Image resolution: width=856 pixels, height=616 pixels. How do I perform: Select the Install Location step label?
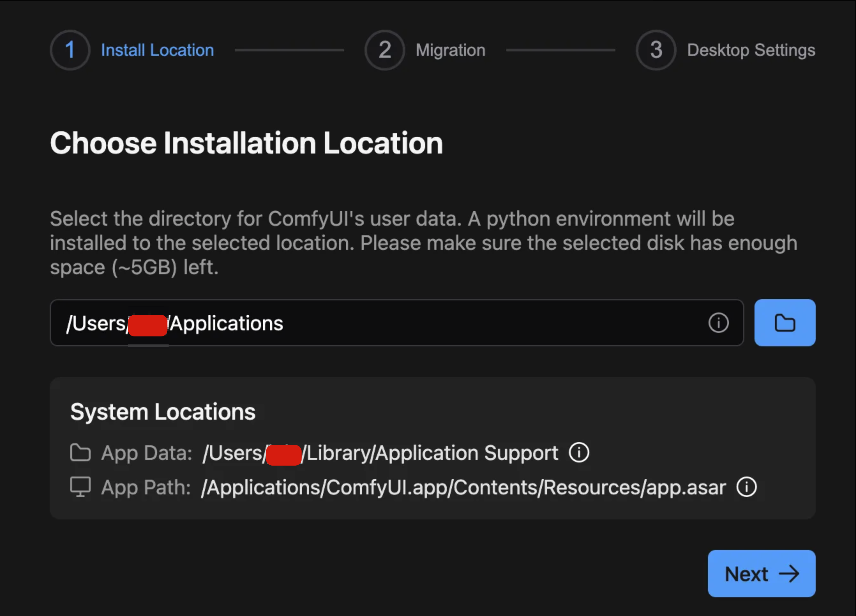pos(157,50)
